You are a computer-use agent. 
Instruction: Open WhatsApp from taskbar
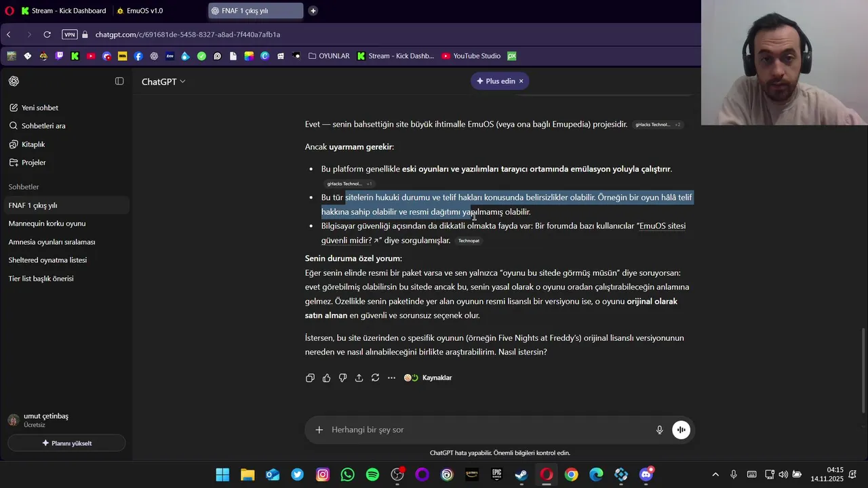click(347, 474)
